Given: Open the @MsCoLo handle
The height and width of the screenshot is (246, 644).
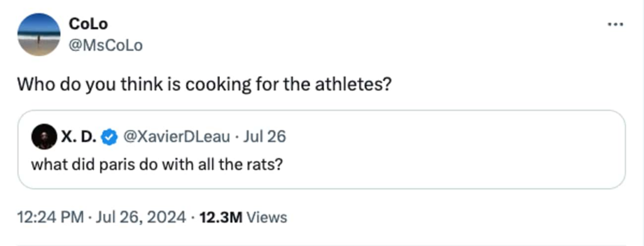Looking at the screenshot, I should (x=106, y=45).
